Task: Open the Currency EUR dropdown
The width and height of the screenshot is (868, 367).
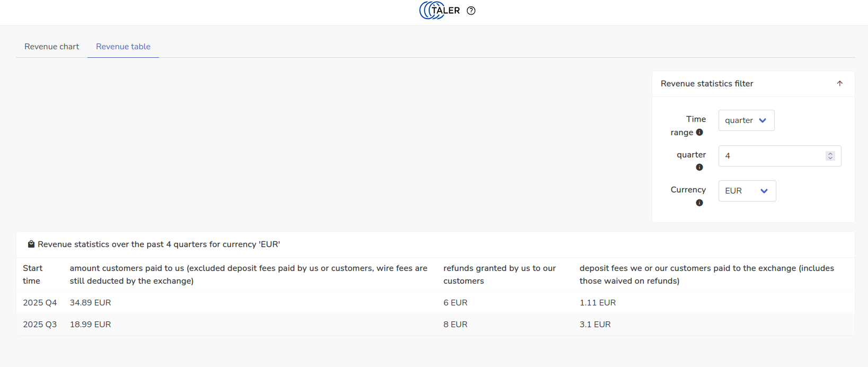Action: [x=747, y=191]
